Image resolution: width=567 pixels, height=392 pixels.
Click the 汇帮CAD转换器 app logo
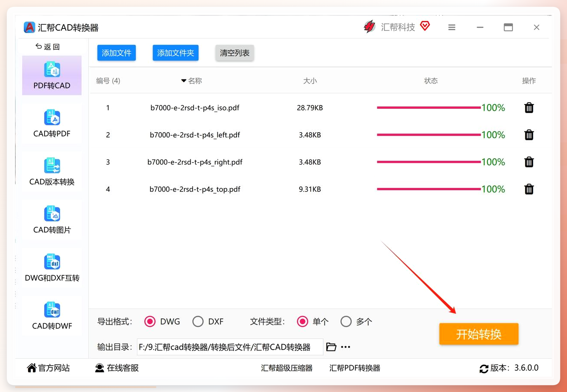click(x=29, y=27)
